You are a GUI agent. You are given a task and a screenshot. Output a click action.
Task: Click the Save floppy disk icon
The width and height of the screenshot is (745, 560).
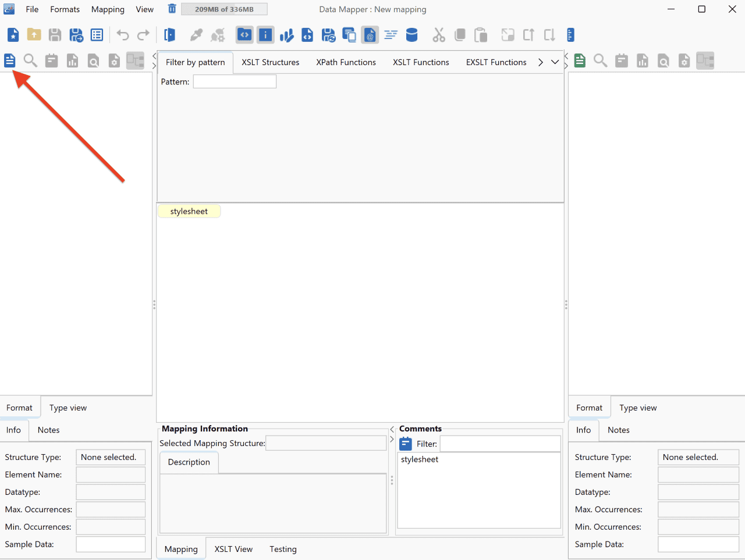coord(55,35)
